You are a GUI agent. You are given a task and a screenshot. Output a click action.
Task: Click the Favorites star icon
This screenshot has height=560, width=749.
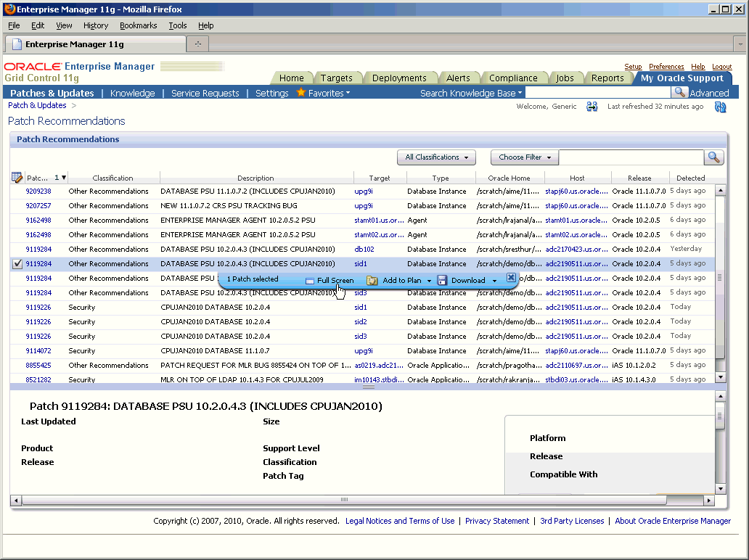coord(300,93)
